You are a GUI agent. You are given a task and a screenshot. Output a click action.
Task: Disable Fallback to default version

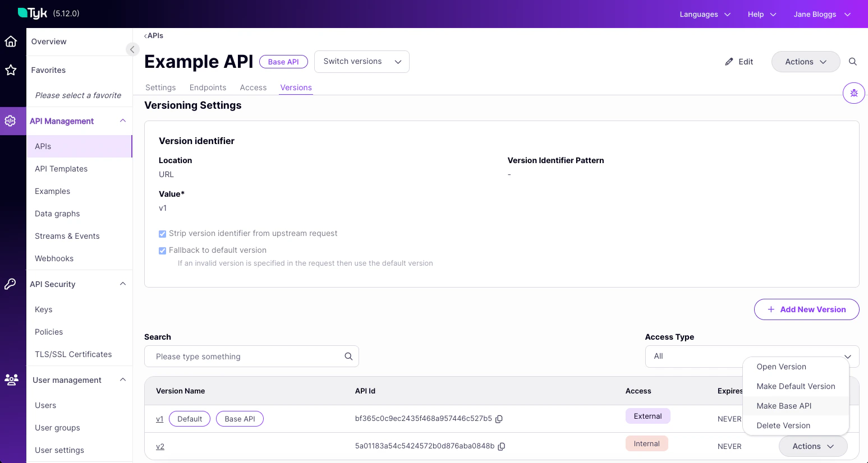(x=162, y=250)
